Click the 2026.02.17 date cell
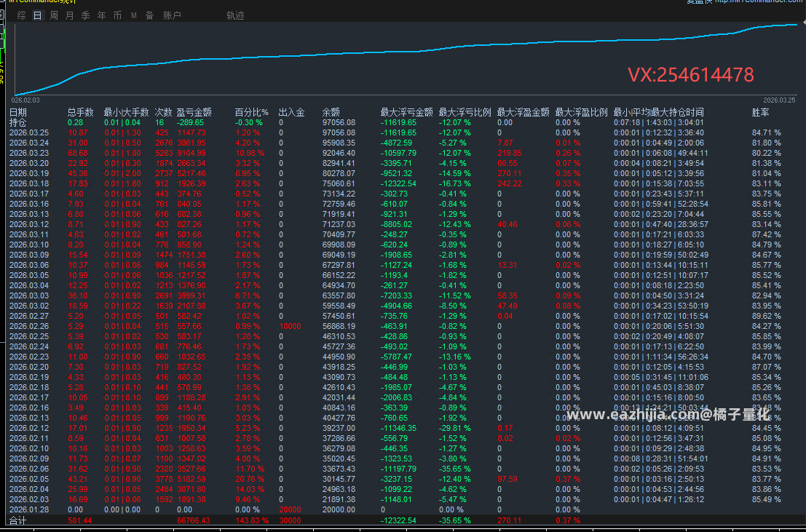Viewport: 806px width, 532px height. tap(29, 397)
